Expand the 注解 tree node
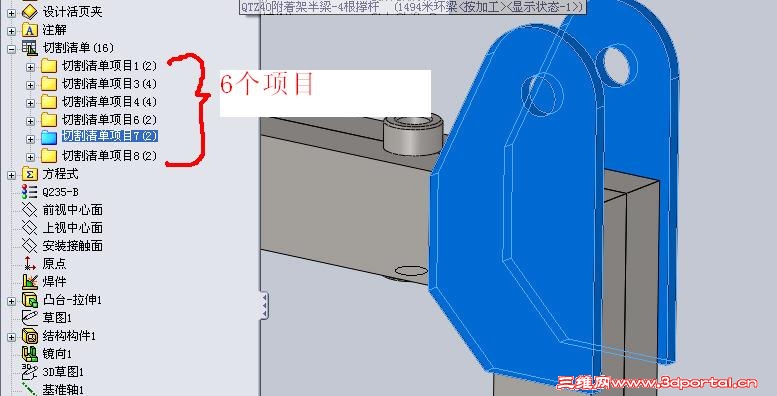This screenshot has width=777, height=396. 11,30
